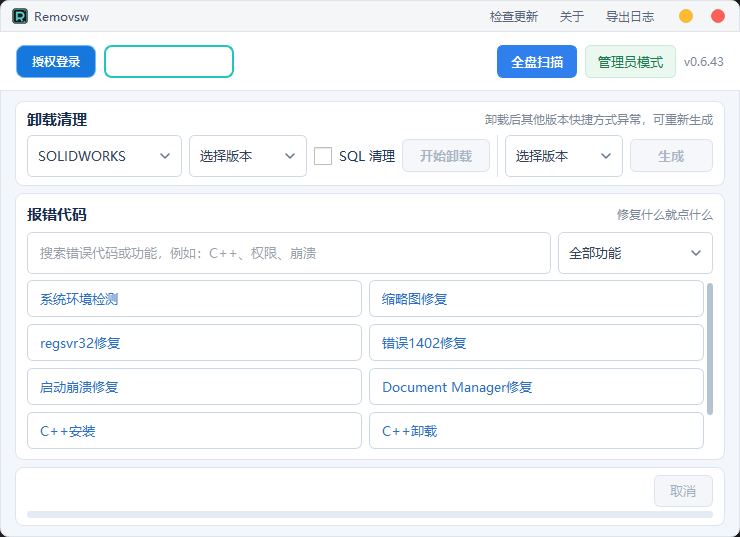The height and width of the screenshot is (537, 740).
Task: Minimize window with the yellow circle button
Action: point(686,17)
